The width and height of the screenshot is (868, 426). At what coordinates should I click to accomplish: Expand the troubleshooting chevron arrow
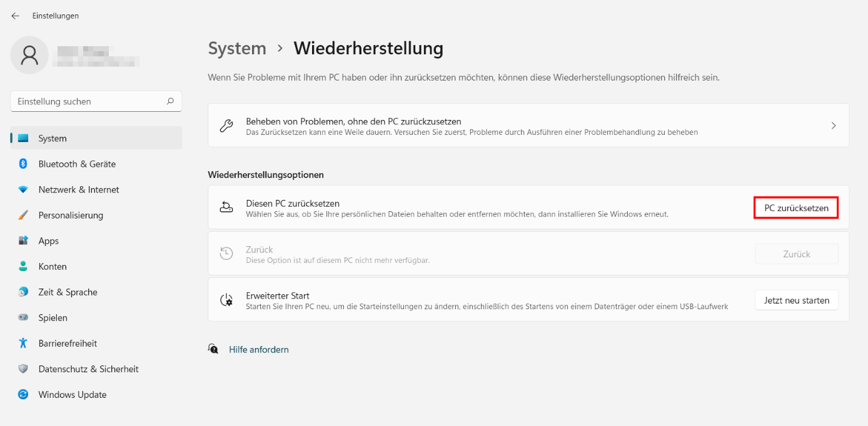(833, 126)
